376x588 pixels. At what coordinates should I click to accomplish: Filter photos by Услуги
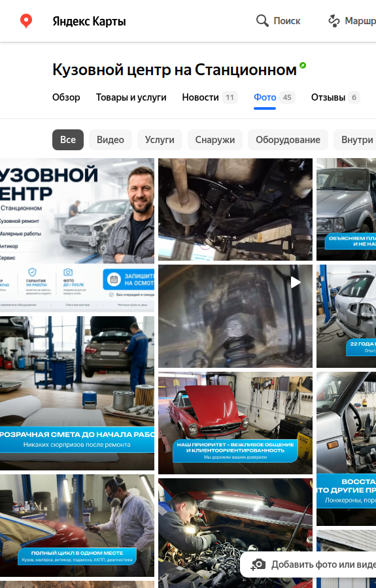click(160, 140)
